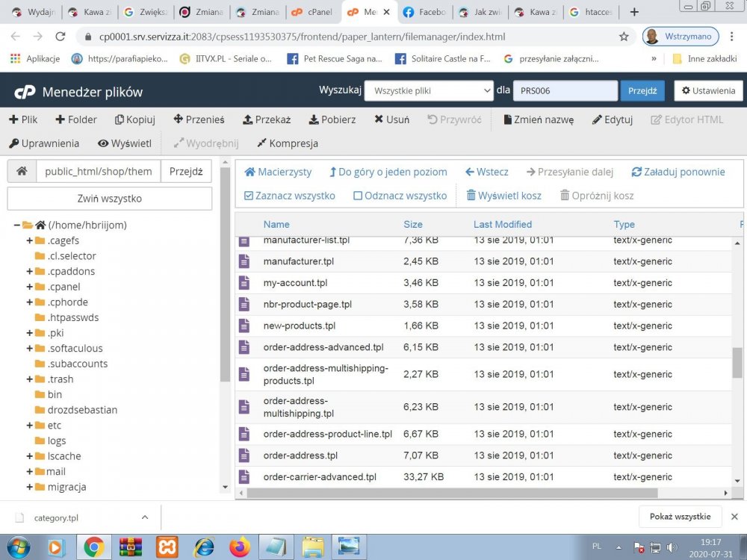This screenshot has width=747, height=560.
Task: Select file icon of my-account.tpl
Action: [244, 283]
